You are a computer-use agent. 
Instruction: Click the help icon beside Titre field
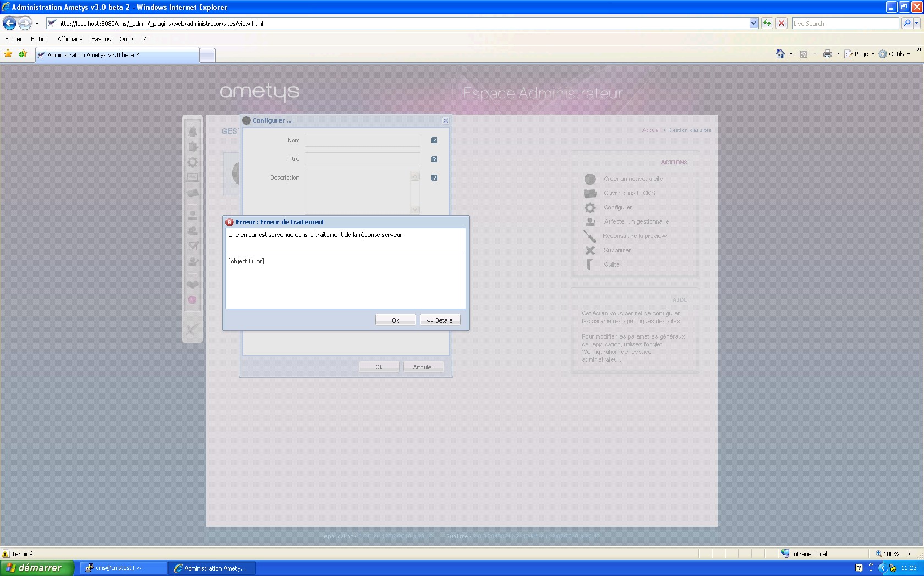coord(434,159)
